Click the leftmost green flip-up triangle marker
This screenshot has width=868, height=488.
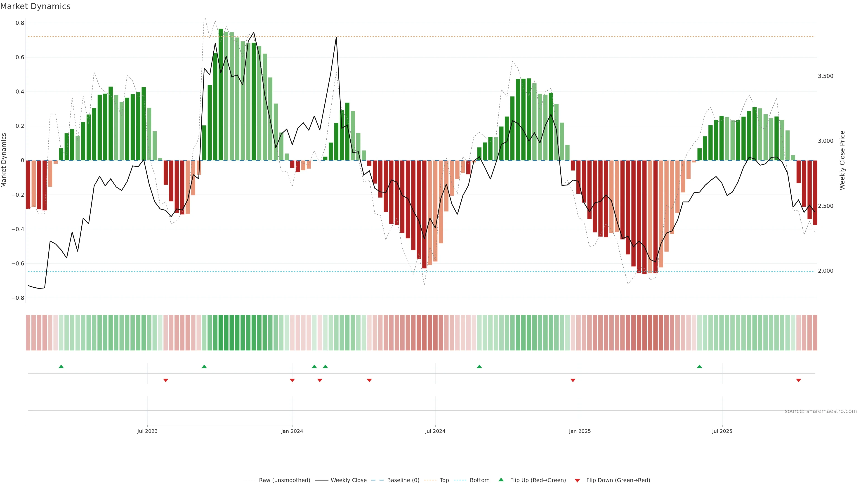coord(61,366)
